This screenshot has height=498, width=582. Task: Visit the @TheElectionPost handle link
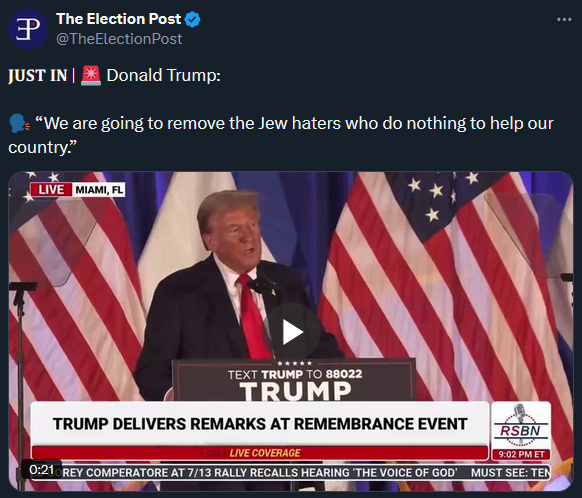click(119, 39)
